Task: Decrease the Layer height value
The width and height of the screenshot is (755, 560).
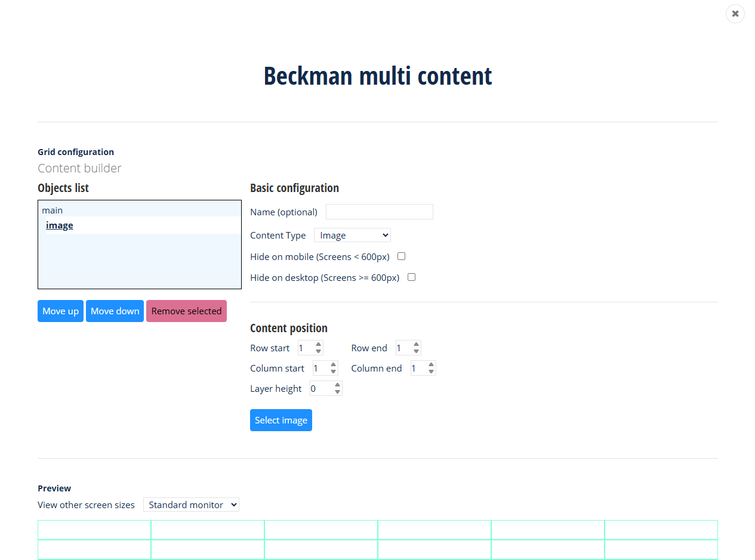Action: (337, 391)
